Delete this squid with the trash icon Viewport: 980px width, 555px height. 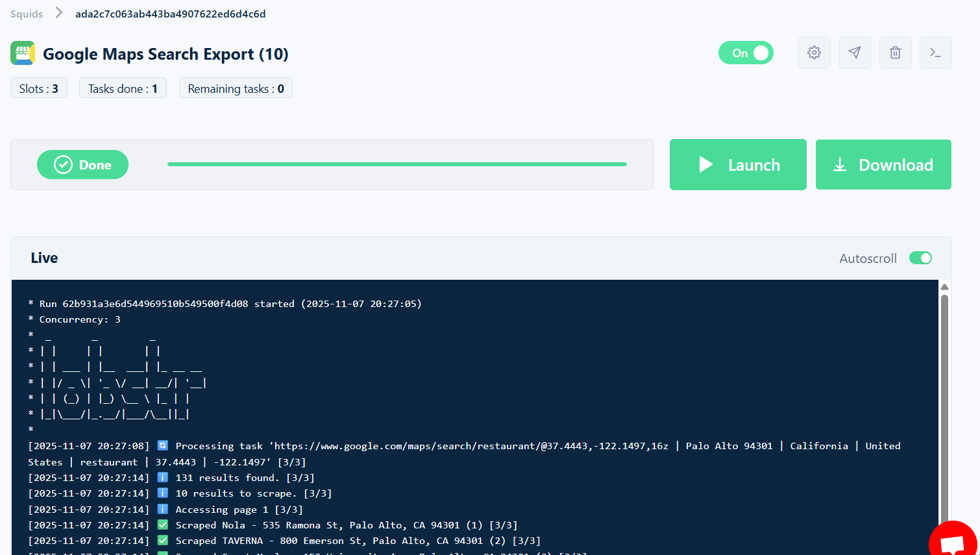pos(895,53)
